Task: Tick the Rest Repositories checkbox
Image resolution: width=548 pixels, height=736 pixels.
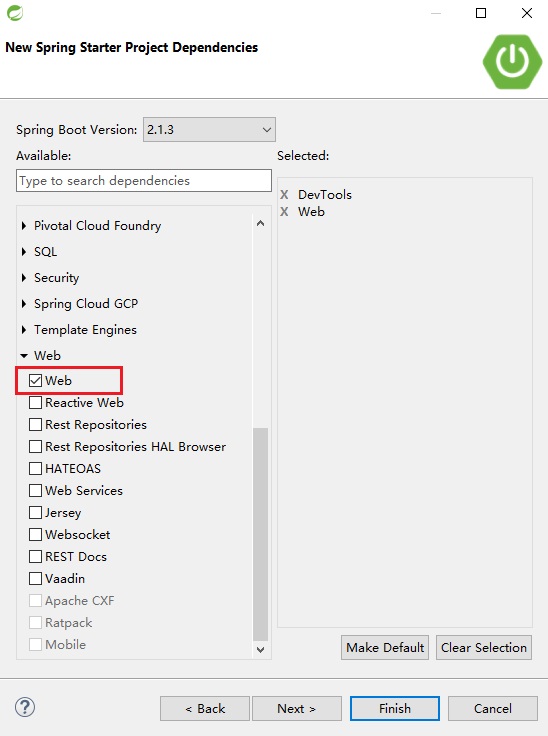Action: click(35, 424)
